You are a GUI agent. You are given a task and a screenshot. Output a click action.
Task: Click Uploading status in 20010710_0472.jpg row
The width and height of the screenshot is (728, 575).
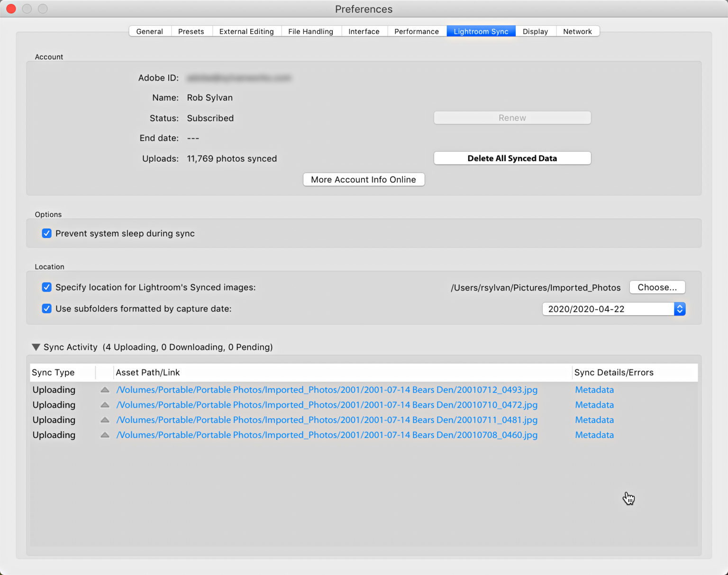click(54, 405)
